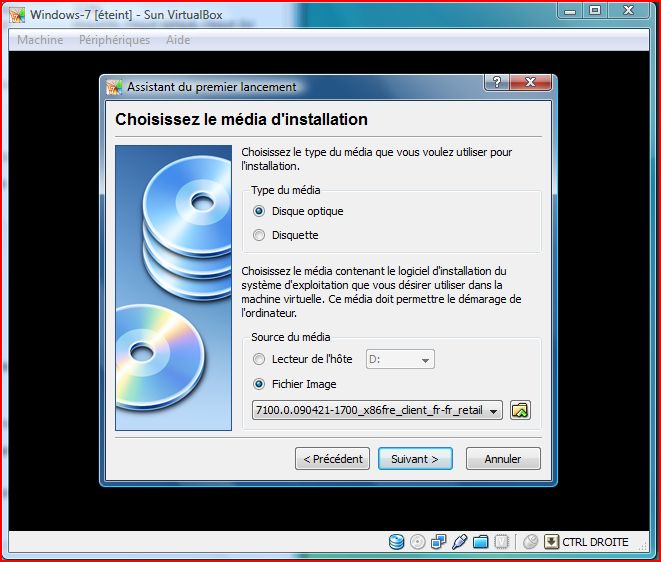Click wizard icon in Assistant title bar
This screenshot has height=562, width=661.
point(114,87)
